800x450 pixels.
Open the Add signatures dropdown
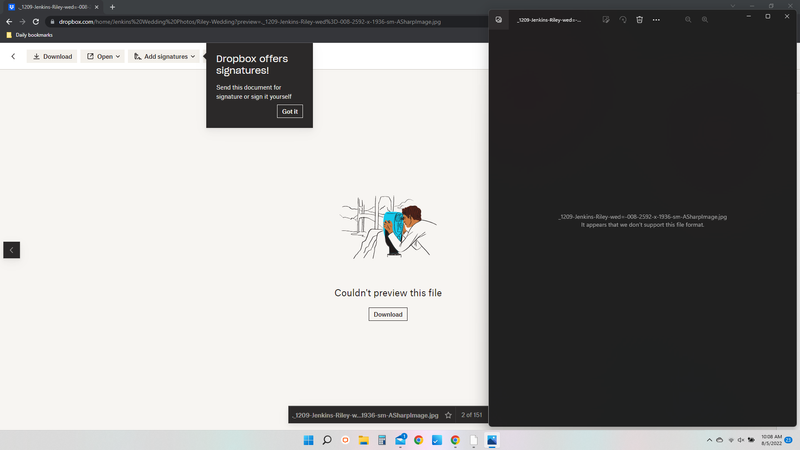(164, 57)
